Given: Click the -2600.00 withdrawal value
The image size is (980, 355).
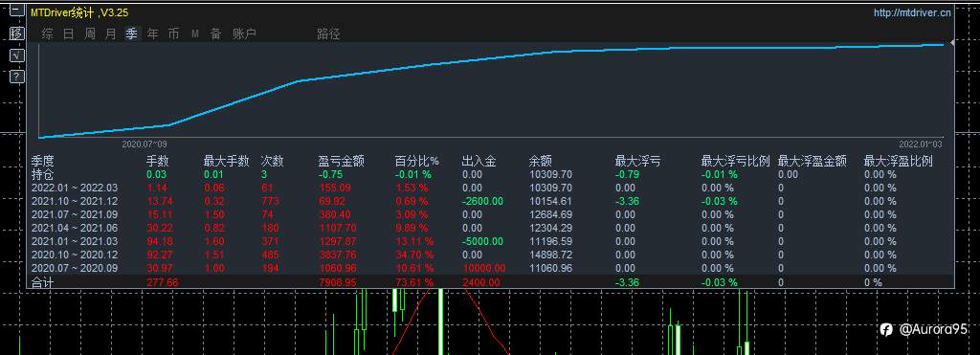Looking at the screenshot, I should (482, 201).
